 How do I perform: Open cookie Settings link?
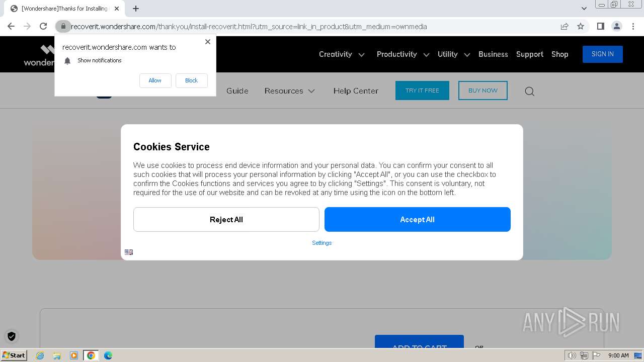(322, 243)
